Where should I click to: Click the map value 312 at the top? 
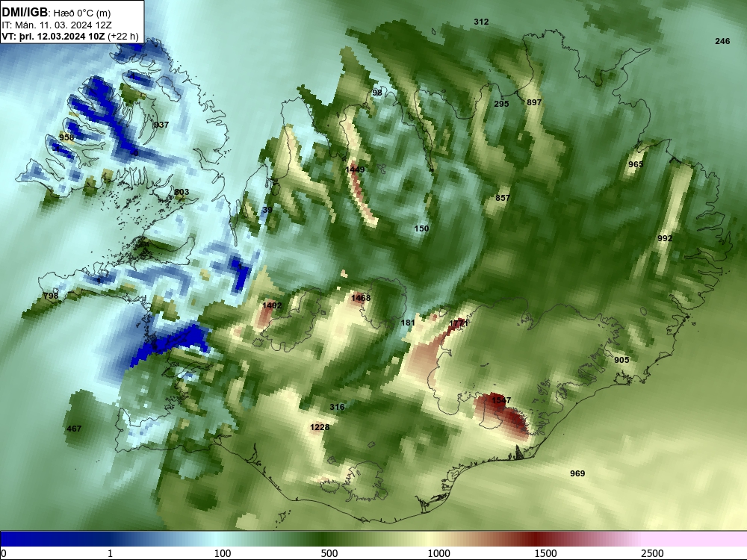[x=481, y=22]
